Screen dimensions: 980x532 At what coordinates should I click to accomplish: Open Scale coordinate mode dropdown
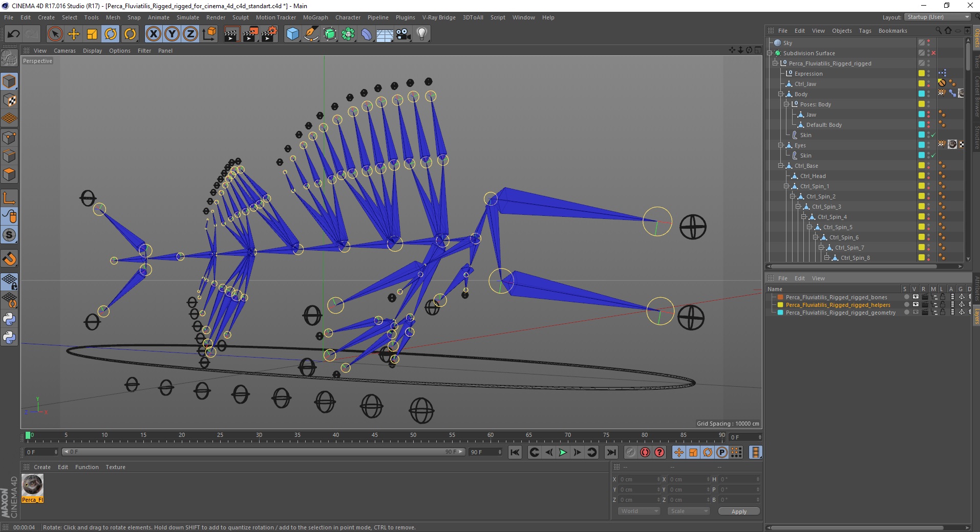click(688, 511)
